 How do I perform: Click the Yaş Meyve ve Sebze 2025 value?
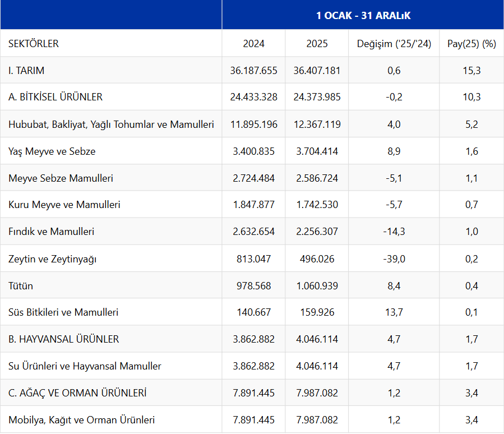(317, 151)
